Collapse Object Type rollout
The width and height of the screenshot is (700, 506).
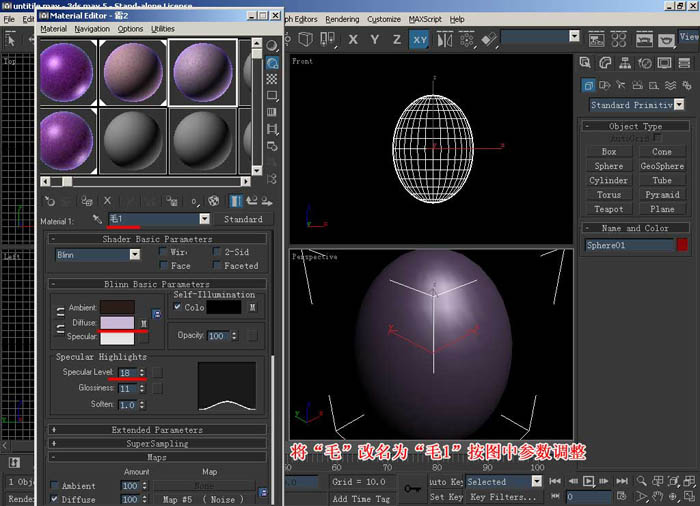tap(635, 126)
